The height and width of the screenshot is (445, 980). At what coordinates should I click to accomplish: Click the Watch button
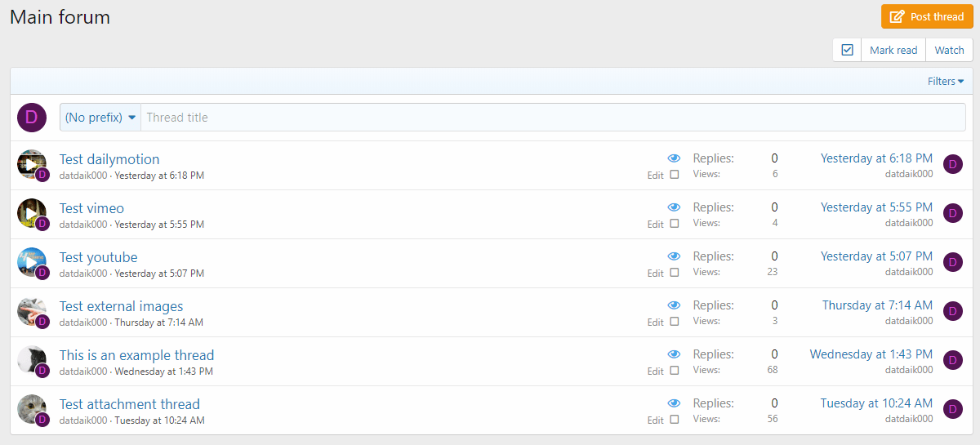(949, 50)
